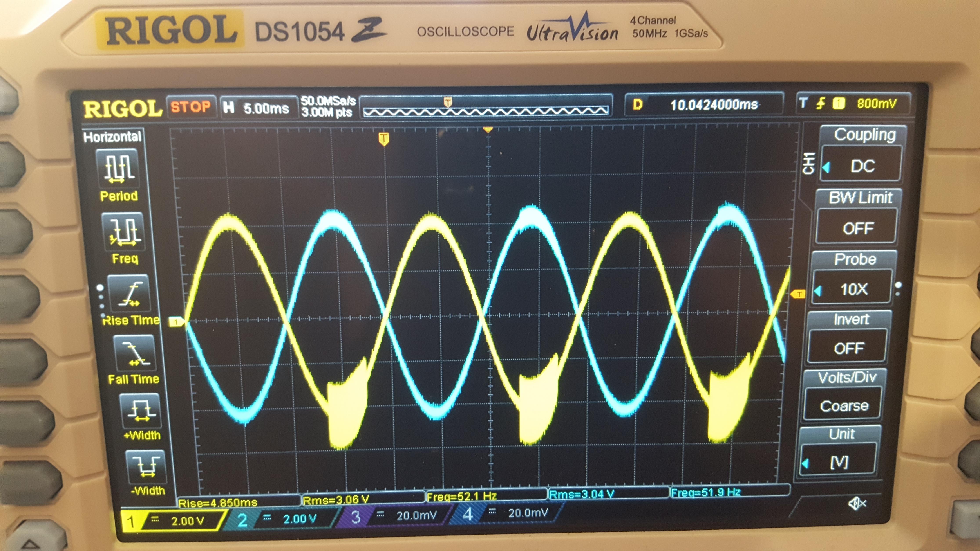The width and height of the screenshot is (980, 551).
Task: Select channel 4 tab showing 20.0mV
Action: click(x=508, y=513)
